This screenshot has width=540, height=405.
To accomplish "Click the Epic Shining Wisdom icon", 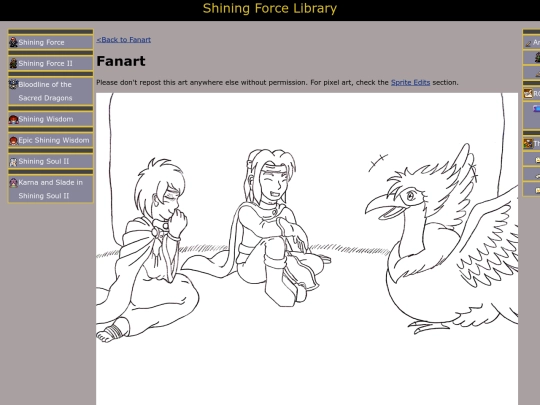I will click(13, 141).
